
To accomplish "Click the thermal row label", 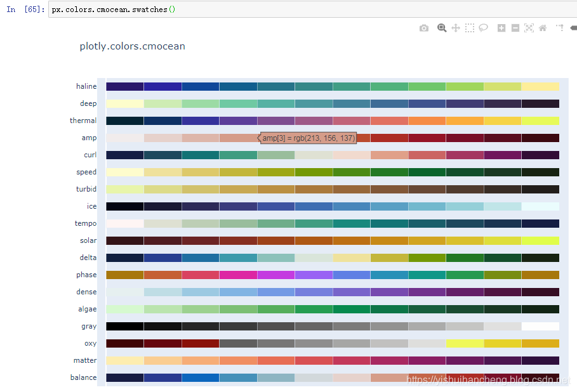I will coord(83,121).
